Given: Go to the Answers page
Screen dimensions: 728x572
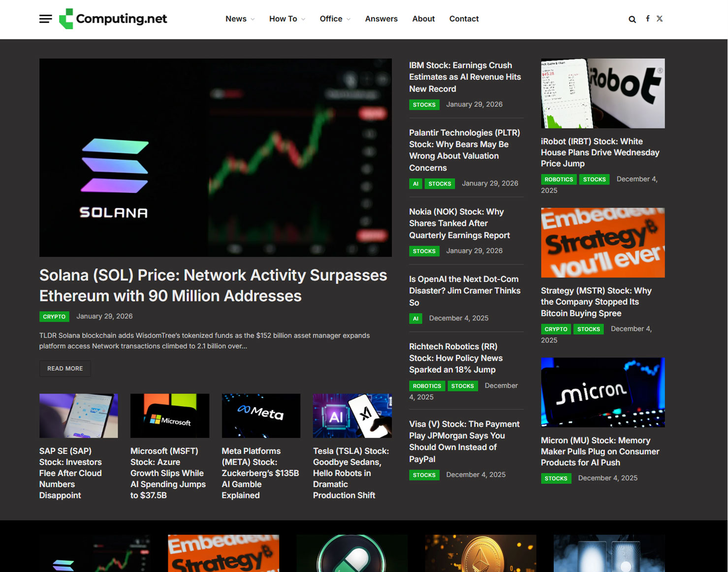Looking at the screenshot, I should coord(381,19).
